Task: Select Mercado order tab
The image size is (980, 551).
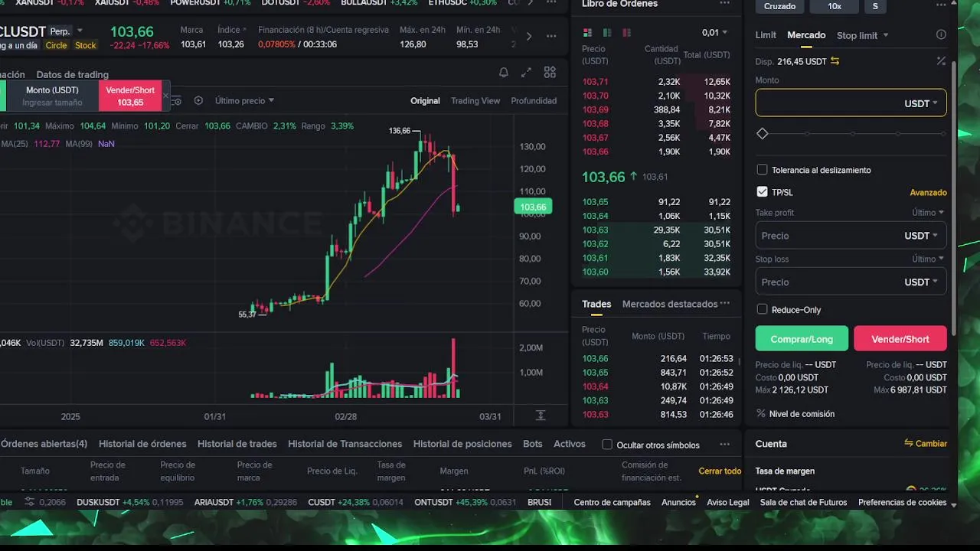Action: pos(806,35)
